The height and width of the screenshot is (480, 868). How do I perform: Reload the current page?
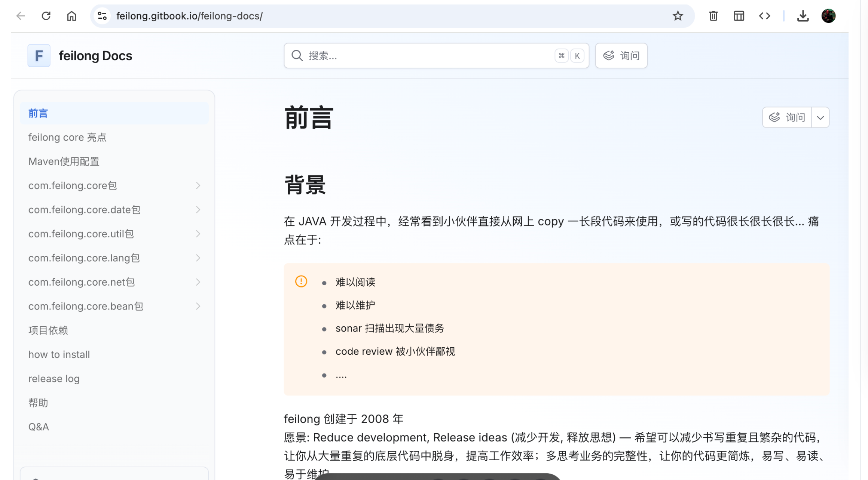tap(46, 16)
